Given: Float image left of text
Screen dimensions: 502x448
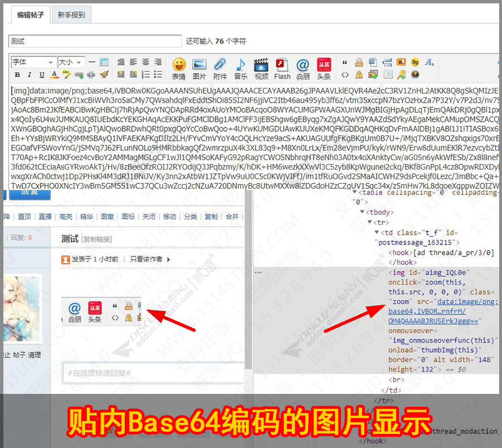Looking at the screenshot, I should 121,74.
